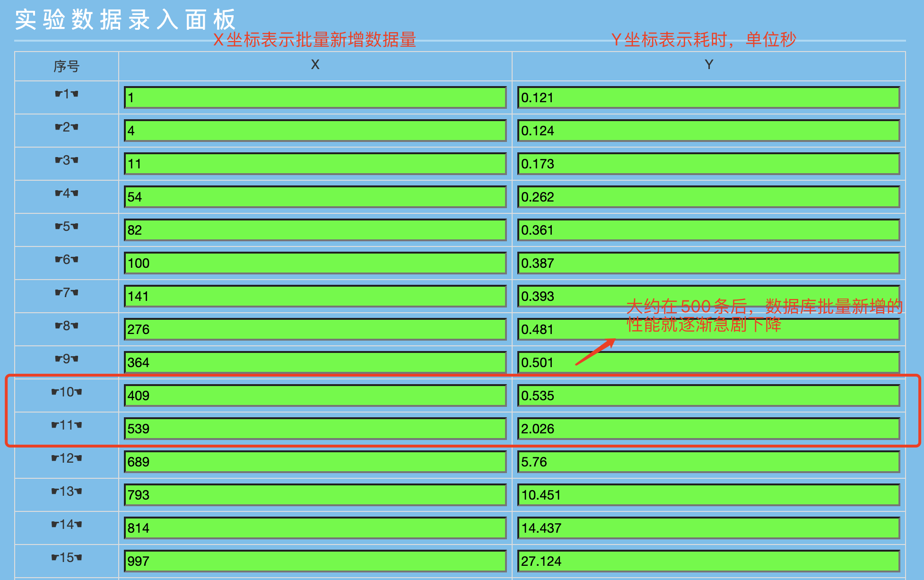The image size is (924, 580).
Task: Select the X input showing 100
Action: pyautogui.click(x=315, y=263)
